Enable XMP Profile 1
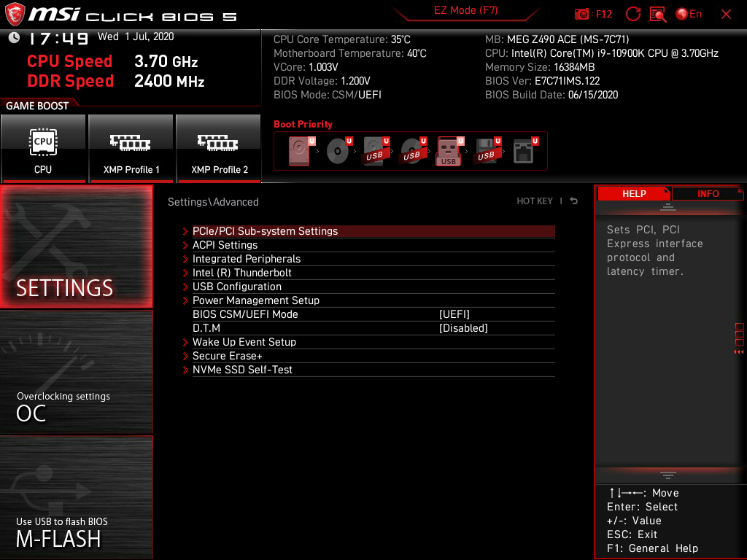Screen dimensions: 747x560 click(131, 149)
